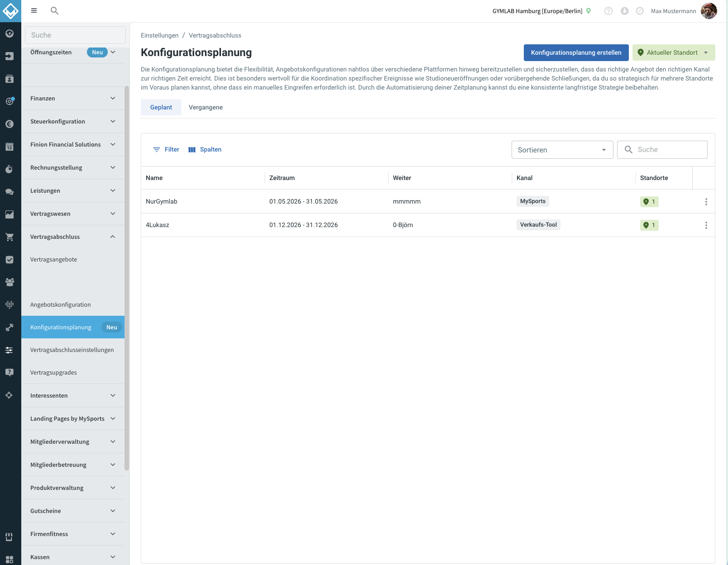This screenshot has width=728, height=565.
Task: Switch to the Vergangene tab
Action: tap(206, 107)
